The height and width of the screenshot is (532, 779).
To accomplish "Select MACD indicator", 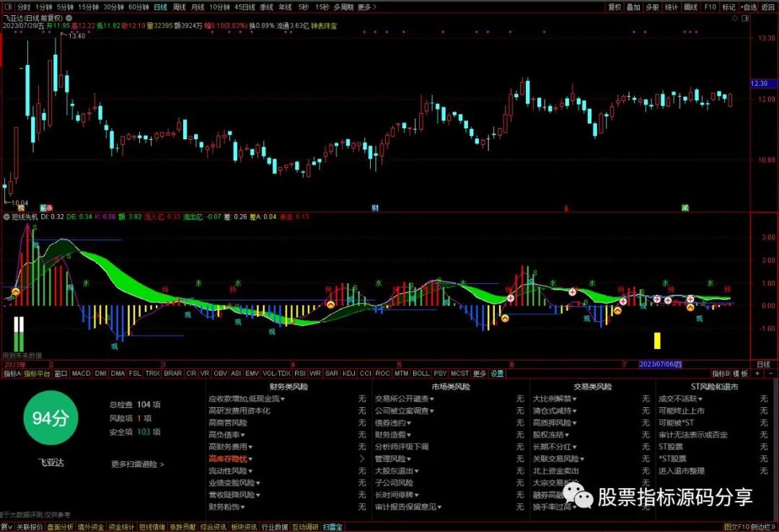I will [x=81, y=373].
